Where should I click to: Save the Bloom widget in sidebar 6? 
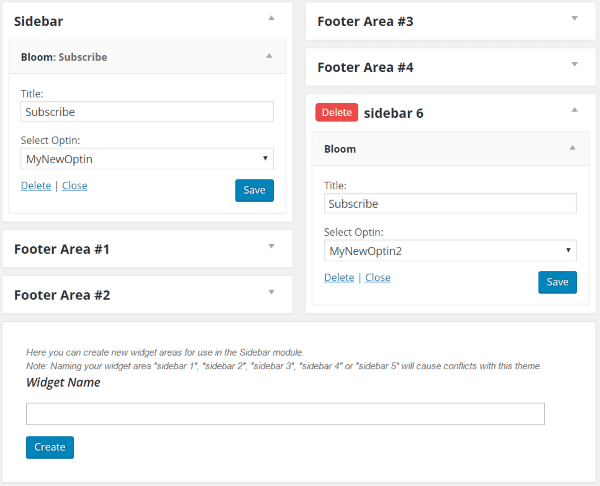tap(557, 282)
